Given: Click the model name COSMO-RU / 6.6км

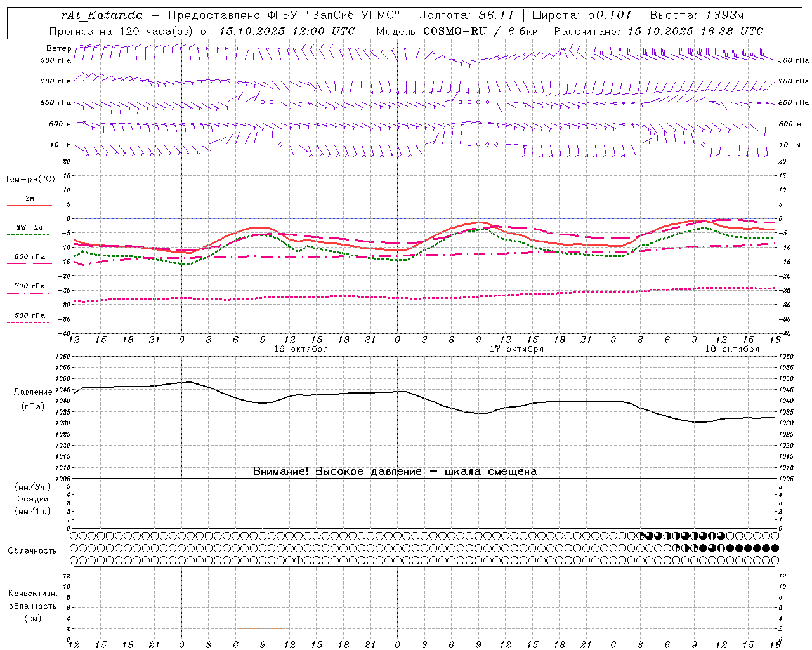Looking at the screenshot, I should click(480, 31).
